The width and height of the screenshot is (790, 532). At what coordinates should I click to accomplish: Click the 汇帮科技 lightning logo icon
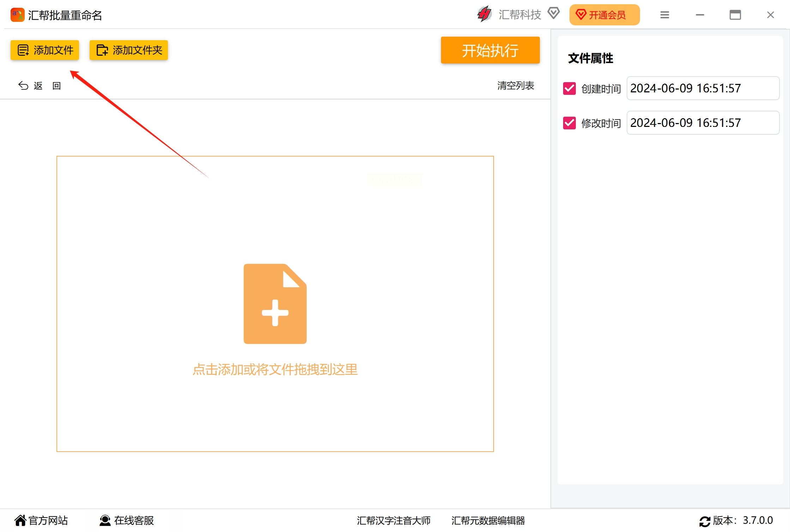[484, 14]
